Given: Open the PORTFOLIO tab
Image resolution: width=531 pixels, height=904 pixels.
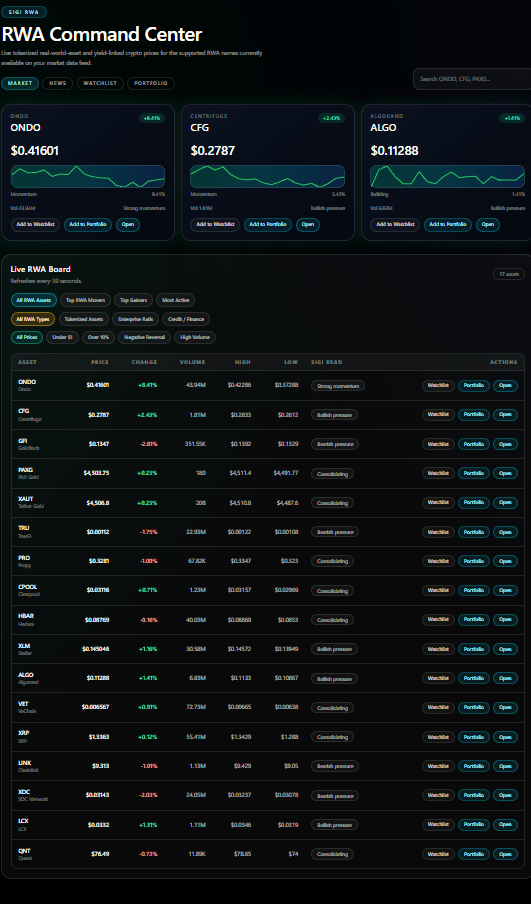Looking at the screenshot, I should tap(151, 84).
